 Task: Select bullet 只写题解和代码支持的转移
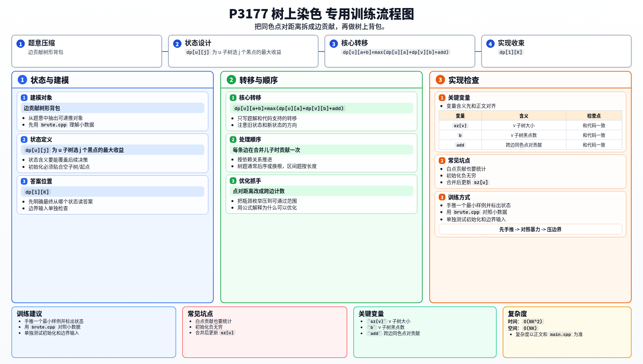[x=267, y=118]
